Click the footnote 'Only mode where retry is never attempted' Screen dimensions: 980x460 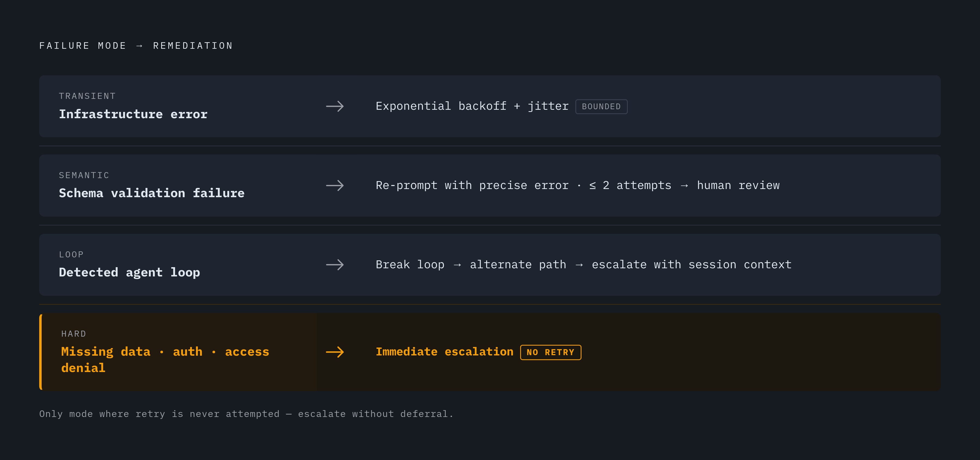tap(160, 414)
